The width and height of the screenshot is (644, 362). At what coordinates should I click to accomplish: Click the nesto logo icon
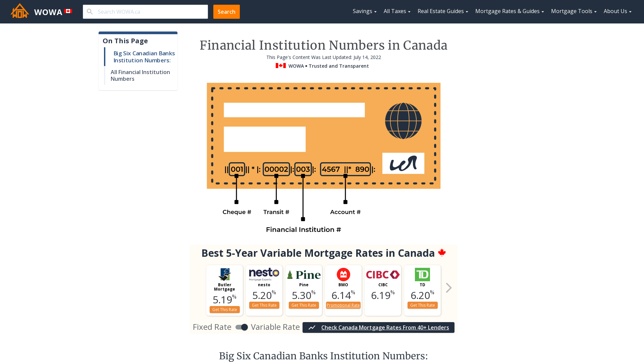tap(264, 275)
